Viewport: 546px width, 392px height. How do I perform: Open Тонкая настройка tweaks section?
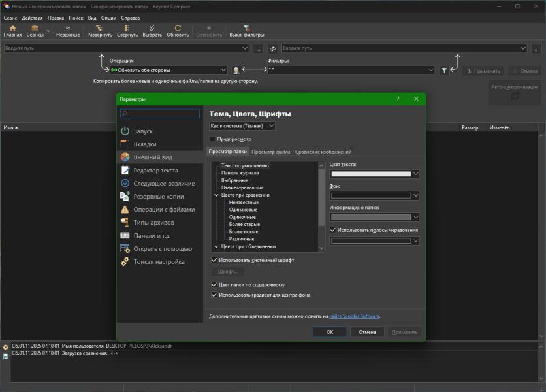click(x=159, y=262)
